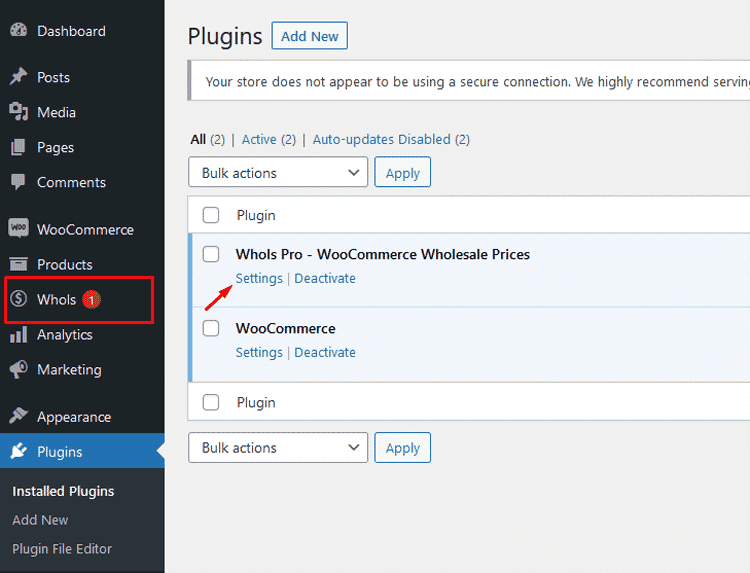Click the Appearance paintbrush icon
Viewport: 750px width, 573px height.
click(x=19, y=416)
